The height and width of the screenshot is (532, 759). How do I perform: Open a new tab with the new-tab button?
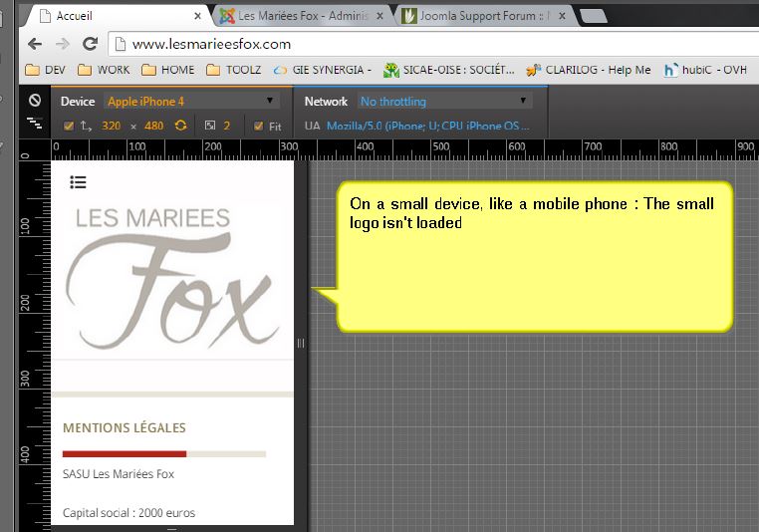click(594, 16)
